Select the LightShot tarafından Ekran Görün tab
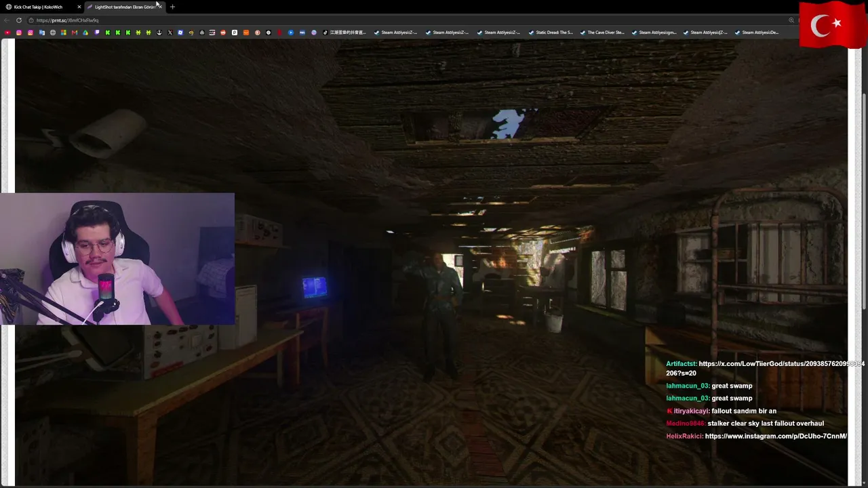868x488 pixels. point(125,7)
